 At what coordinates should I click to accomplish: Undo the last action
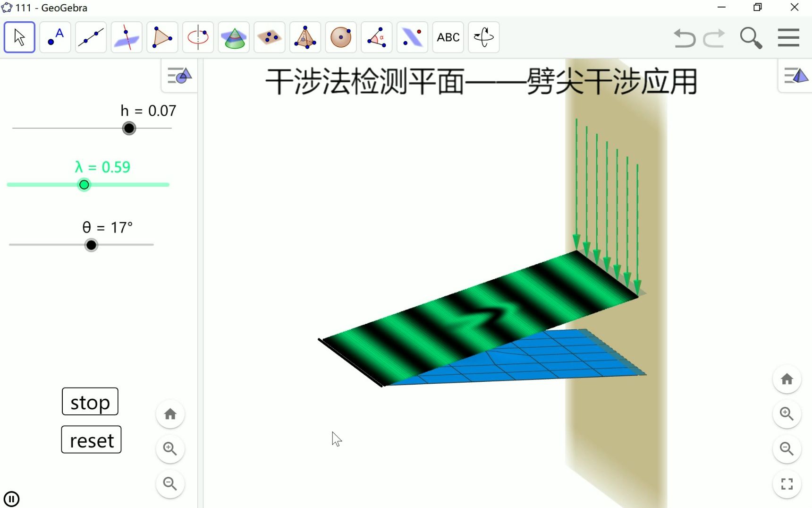685,38
